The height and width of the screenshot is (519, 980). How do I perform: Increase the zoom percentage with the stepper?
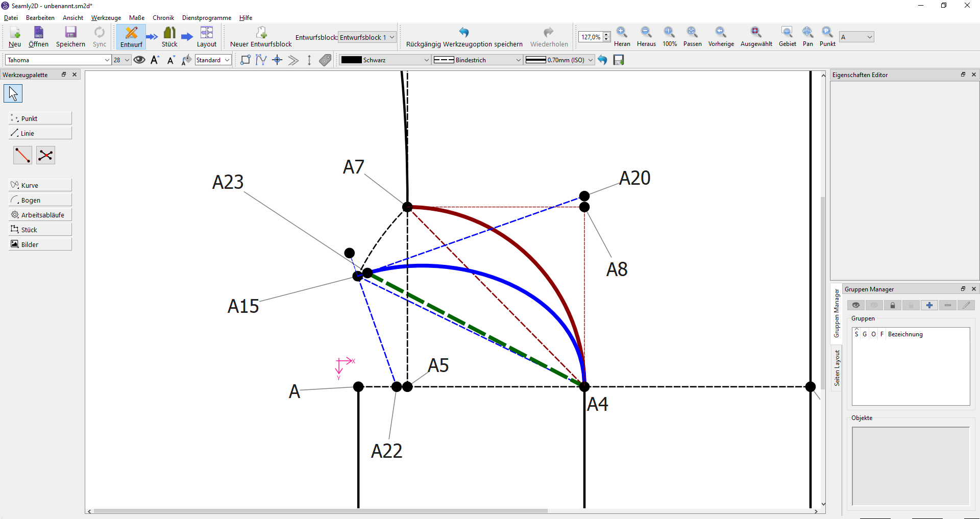click(x=606, y=35)
